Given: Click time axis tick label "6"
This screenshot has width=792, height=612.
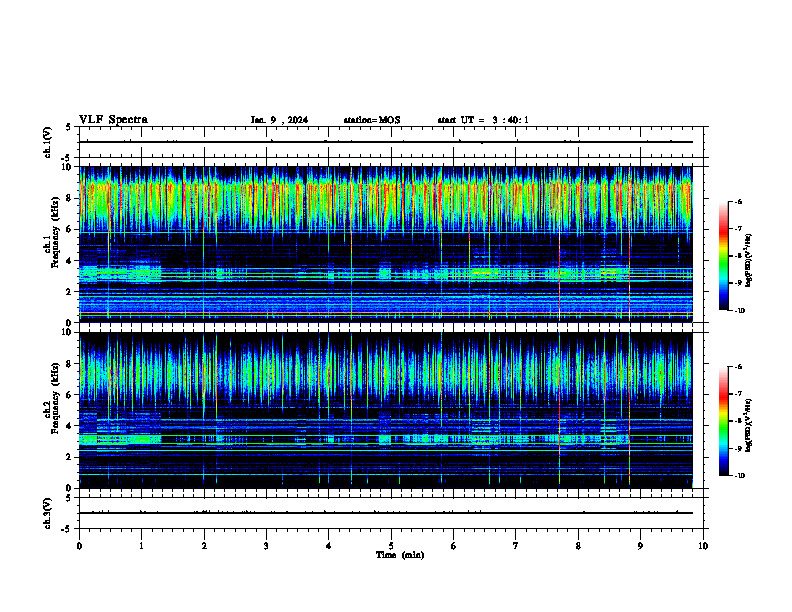Looking at the screenshot, I should pyautogui.click(x=454, y=546).
